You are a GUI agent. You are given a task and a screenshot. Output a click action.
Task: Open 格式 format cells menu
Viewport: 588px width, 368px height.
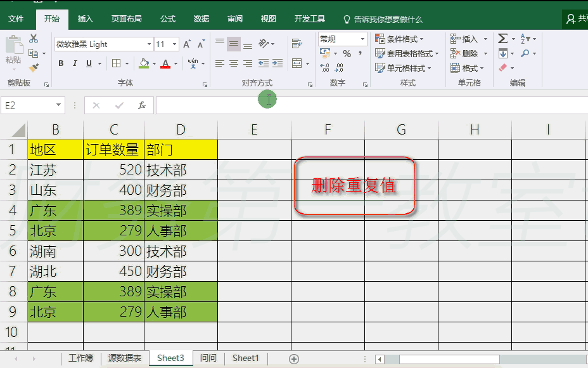coord(467,68)
